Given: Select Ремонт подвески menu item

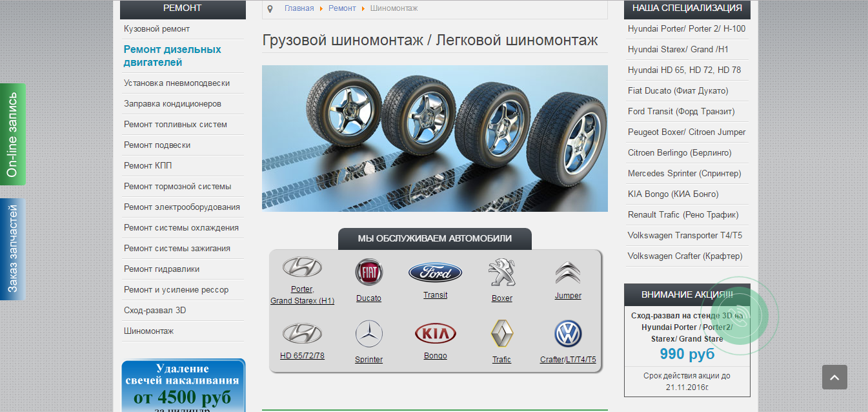Looking at the screenshot, I should [183, 145].
